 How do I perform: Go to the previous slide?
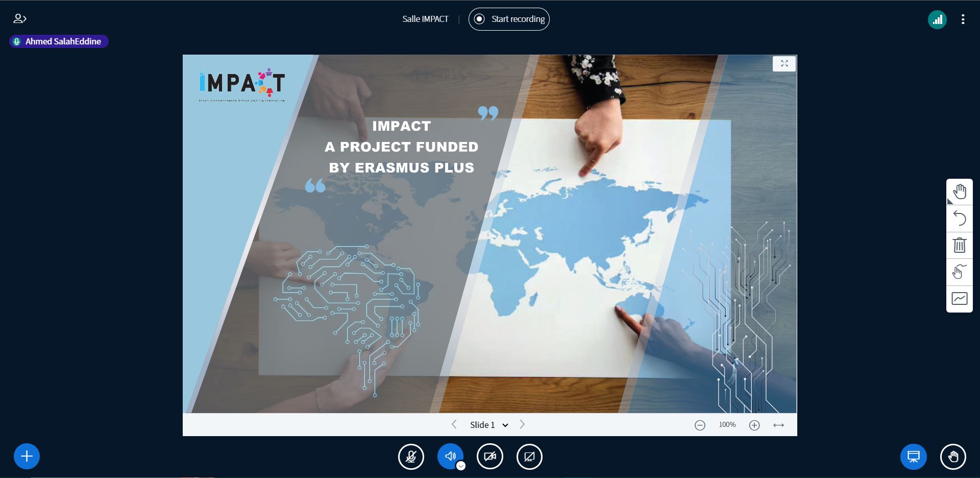454,424
